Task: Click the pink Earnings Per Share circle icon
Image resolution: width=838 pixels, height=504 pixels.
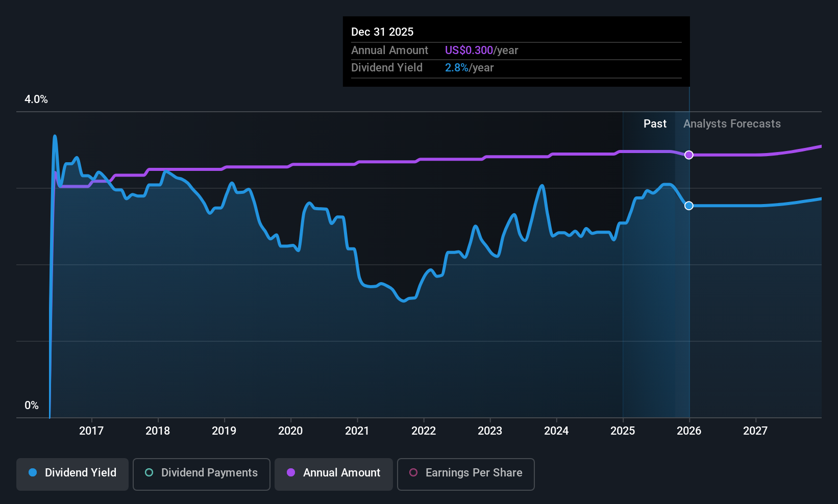Action: 413,472
